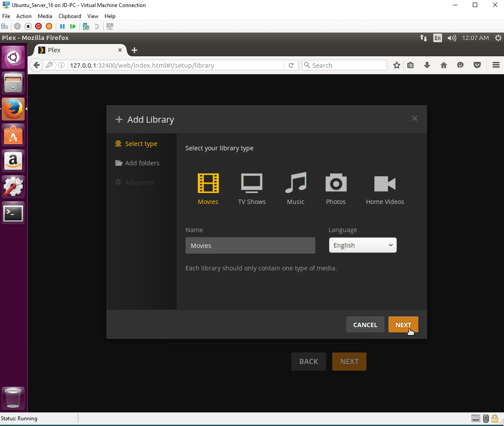The width and height of the screenshot is (504, 426).
Task: Click the enhanced session toolbar icon
Action: point(110,26)
